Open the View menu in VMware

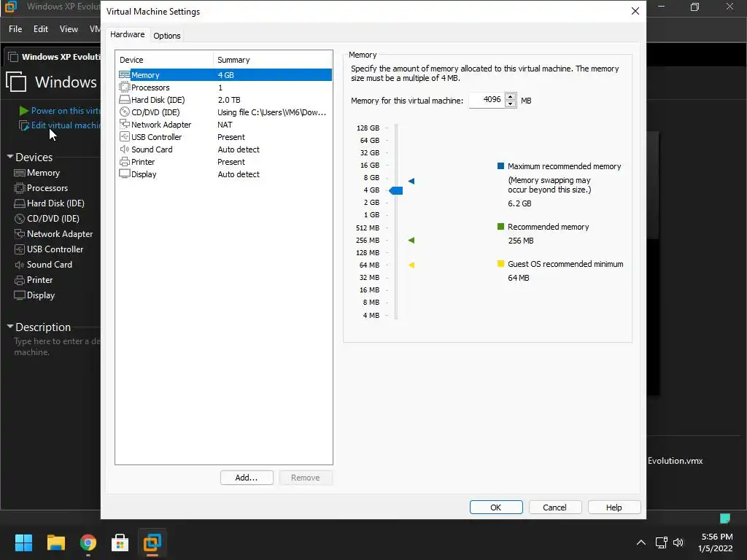69,29
